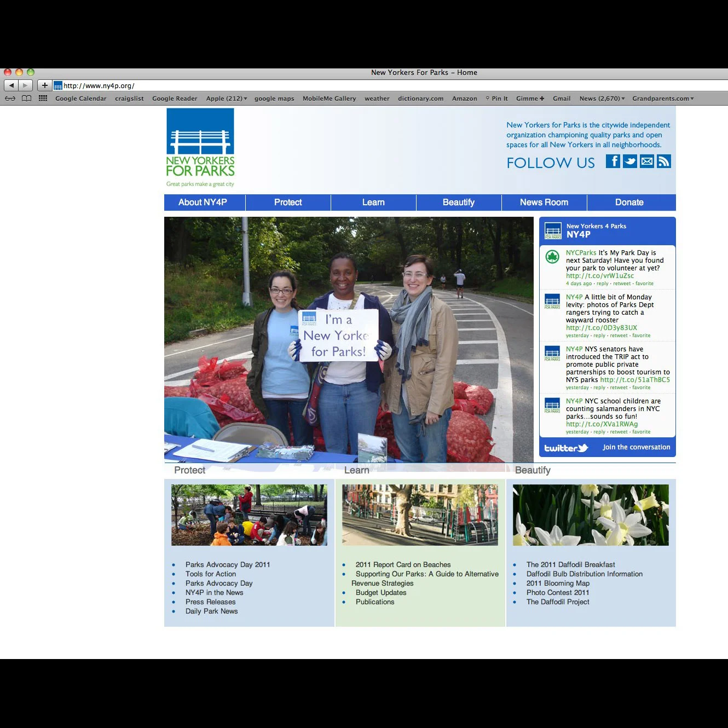Click favorite under the Monday levity tweet
Image resolution: width=728 pixels, height=728 pixels.
[x=642, y=336]
